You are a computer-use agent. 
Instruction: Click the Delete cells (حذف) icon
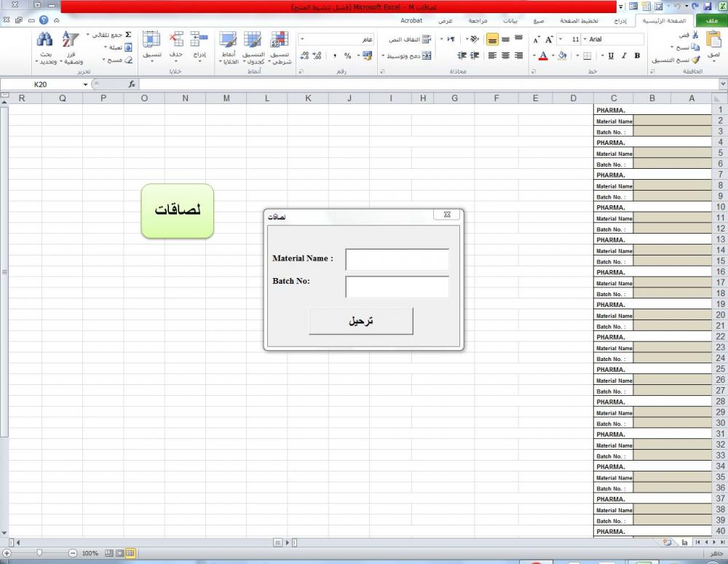[x=176, y=39]
